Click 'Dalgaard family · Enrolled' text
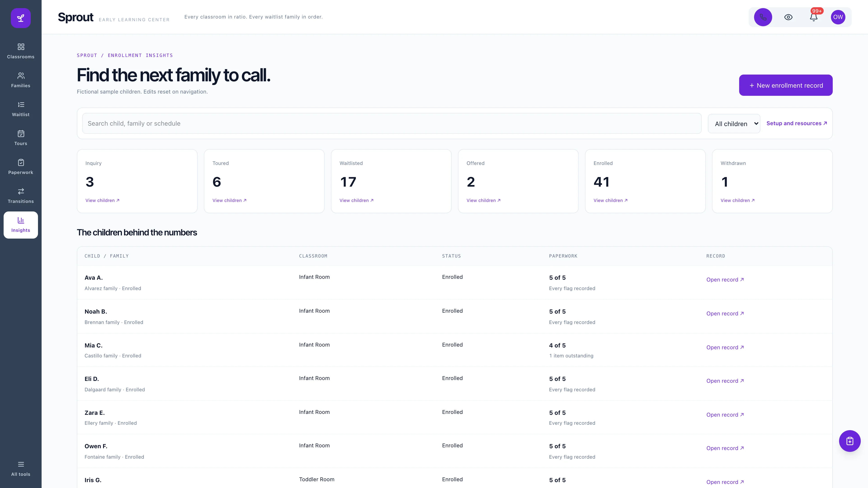868x488 pixels. 115,390
